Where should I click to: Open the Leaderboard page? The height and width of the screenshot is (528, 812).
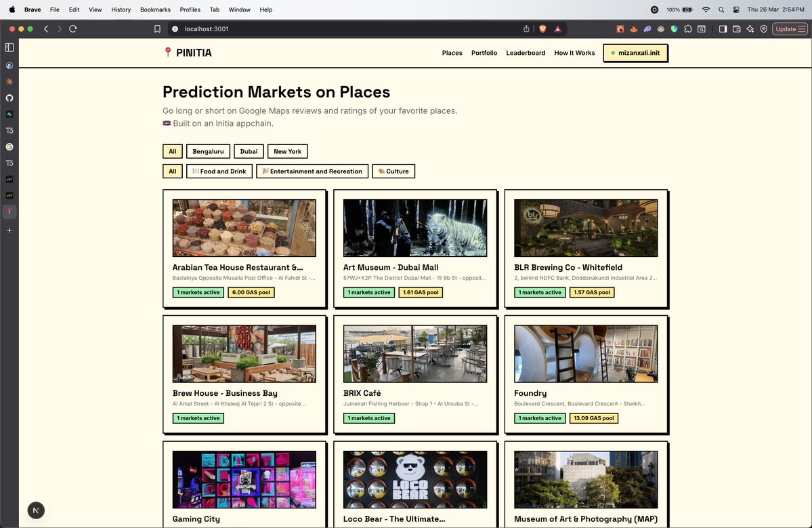(x=526, y=53)
